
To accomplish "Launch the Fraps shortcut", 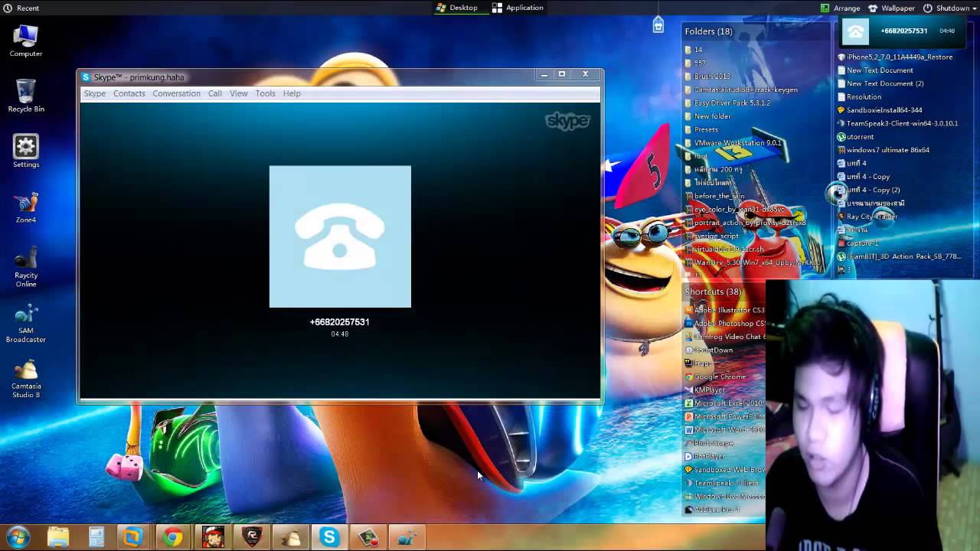I will tap(698, 364).
